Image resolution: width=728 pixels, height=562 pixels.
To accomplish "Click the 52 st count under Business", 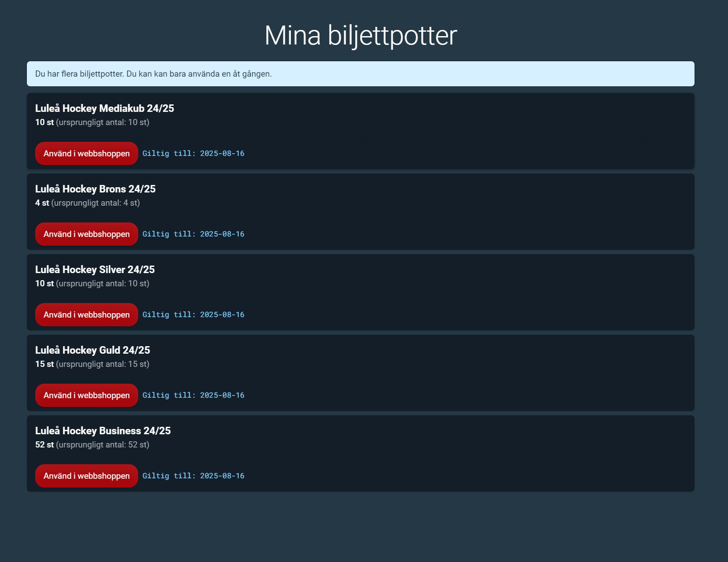I will (x=44, y=445).
